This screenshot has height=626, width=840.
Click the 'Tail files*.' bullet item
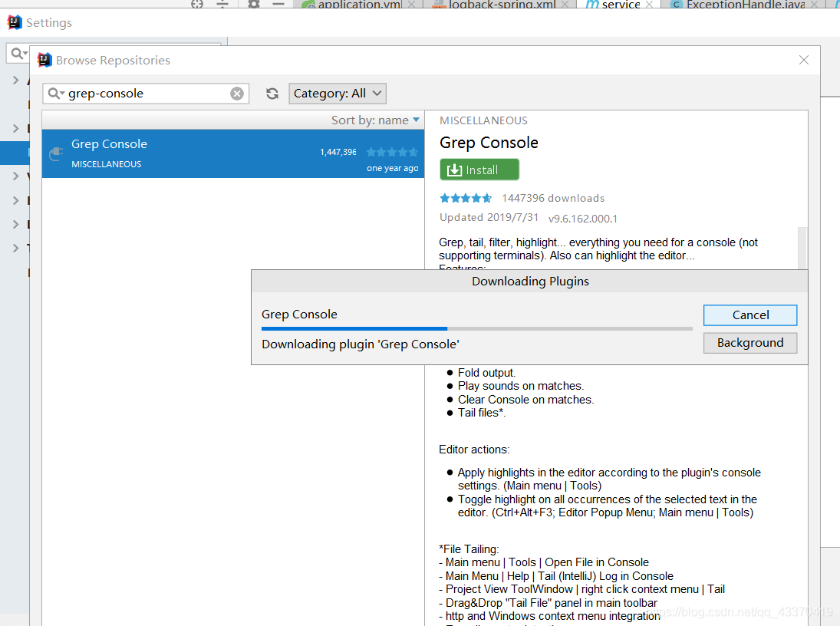(482, 413)
